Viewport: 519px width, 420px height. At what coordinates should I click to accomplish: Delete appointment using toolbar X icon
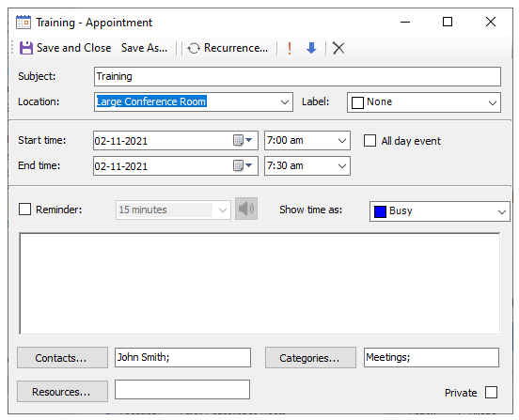pyautogui.click(x=338, y=48)
